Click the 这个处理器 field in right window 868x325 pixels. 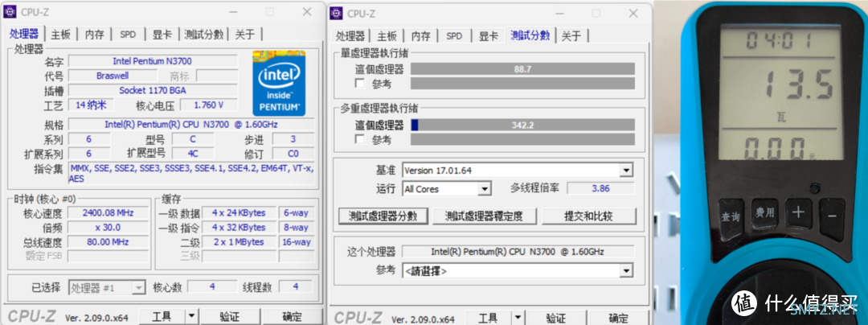tap(518, 252)
